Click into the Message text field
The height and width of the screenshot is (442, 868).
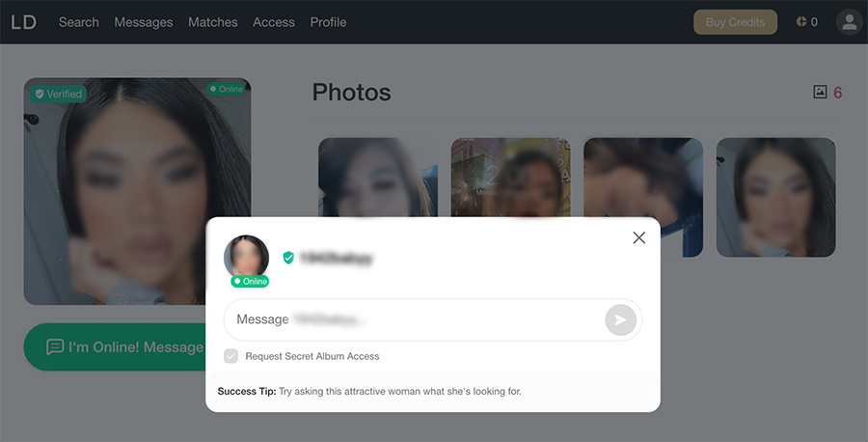(x=415, y=319)
